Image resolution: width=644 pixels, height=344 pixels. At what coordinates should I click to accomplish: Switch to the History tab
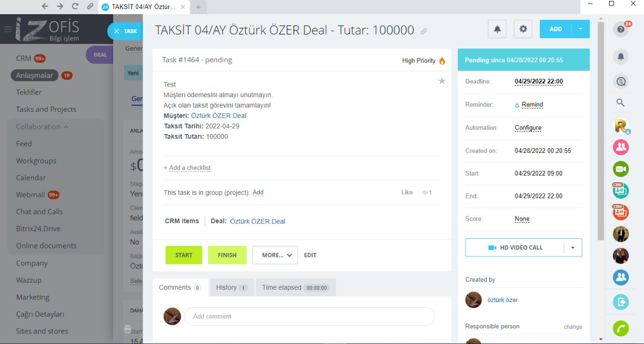[232, 288]
